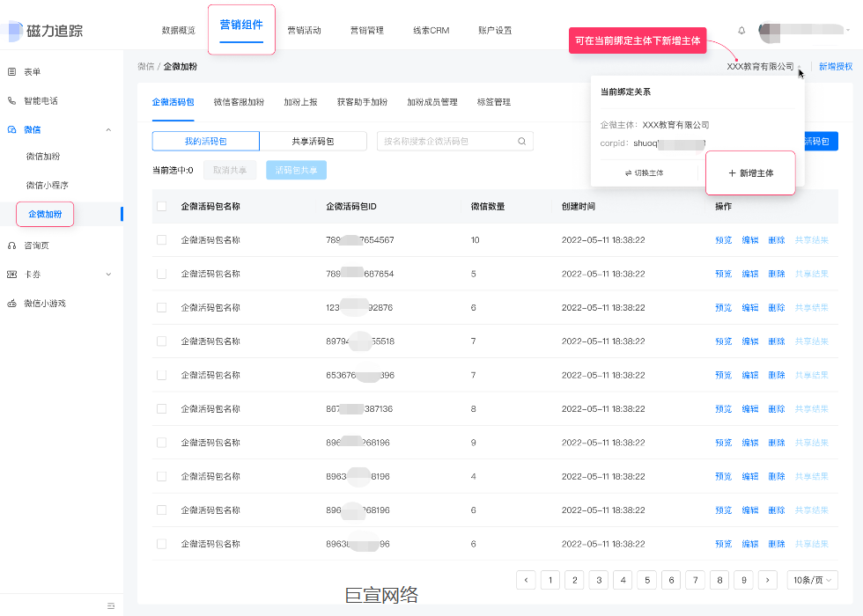The width and height of the screenshot is (863, 616).
Task: Open the 营销管理 top menu
Action: coord(367,30)
